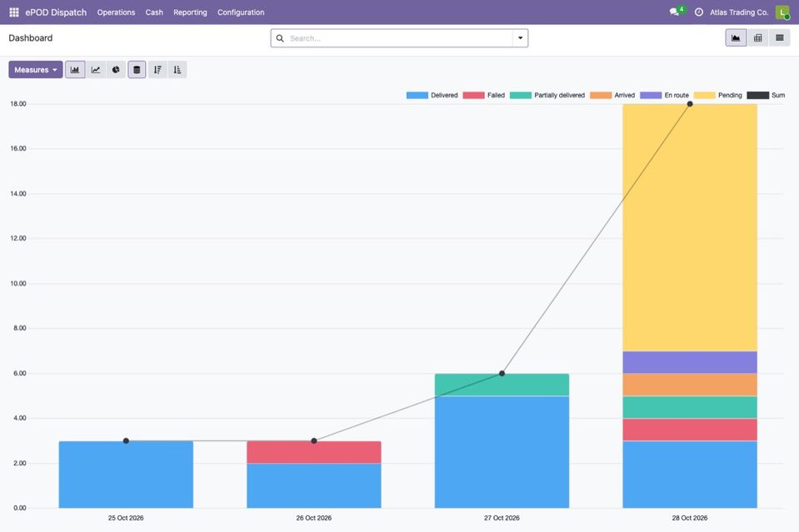The width and height of the screenshot is (799, 532).
Task: Switch to pivot table view
Action: coord(757,37)
